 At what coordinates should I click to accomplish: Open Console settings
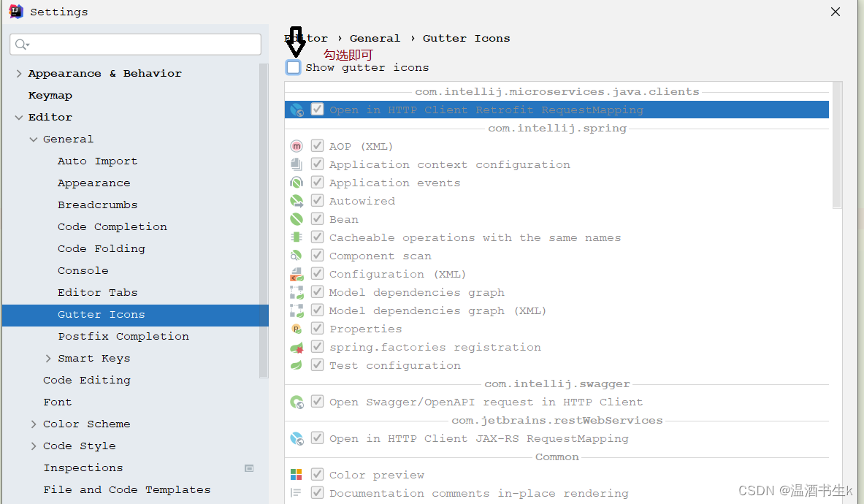click(x=83, y=270)
